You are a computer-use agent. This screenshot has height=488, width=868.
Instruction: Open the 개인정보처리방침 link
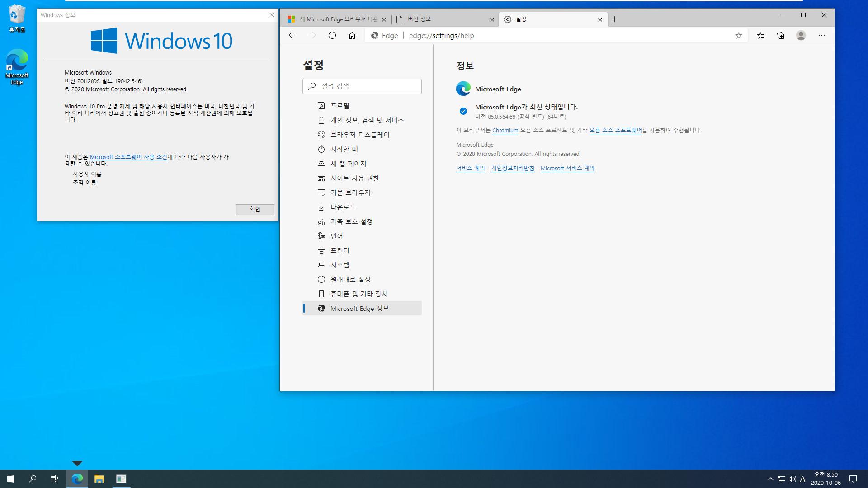513,168
